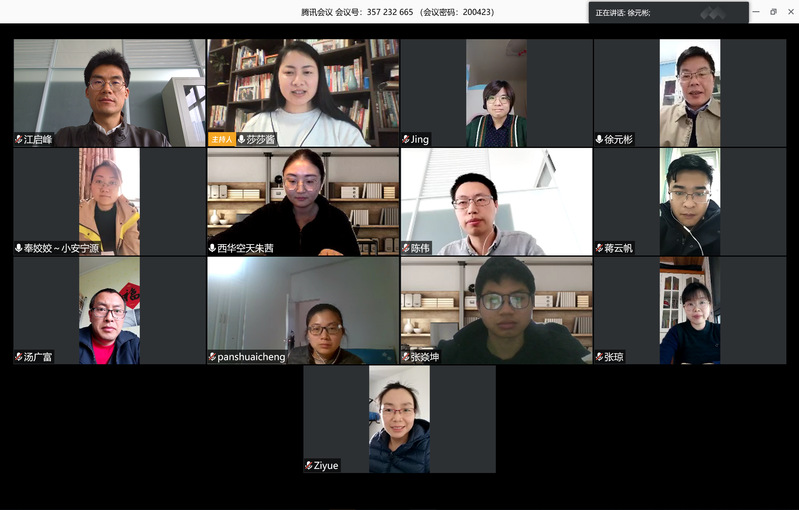Select 张琼's video tile

[x=690, y=310]
